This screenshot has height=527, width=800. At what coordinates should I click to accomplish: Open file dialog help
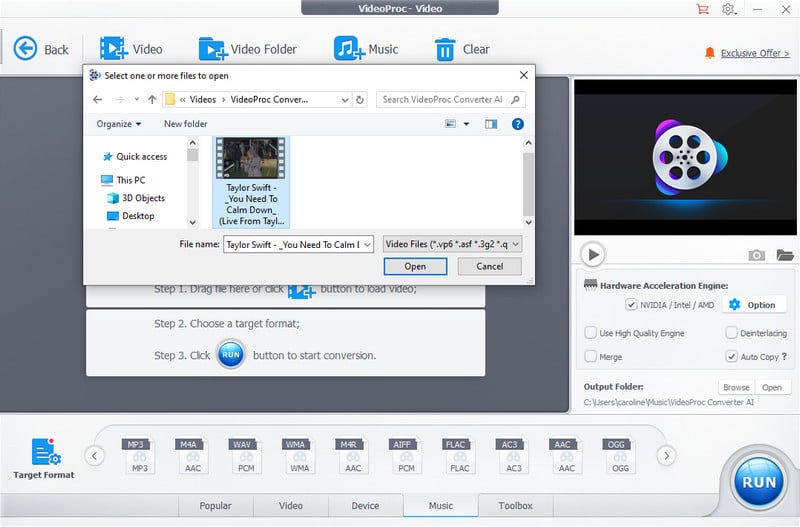point(517,124)
